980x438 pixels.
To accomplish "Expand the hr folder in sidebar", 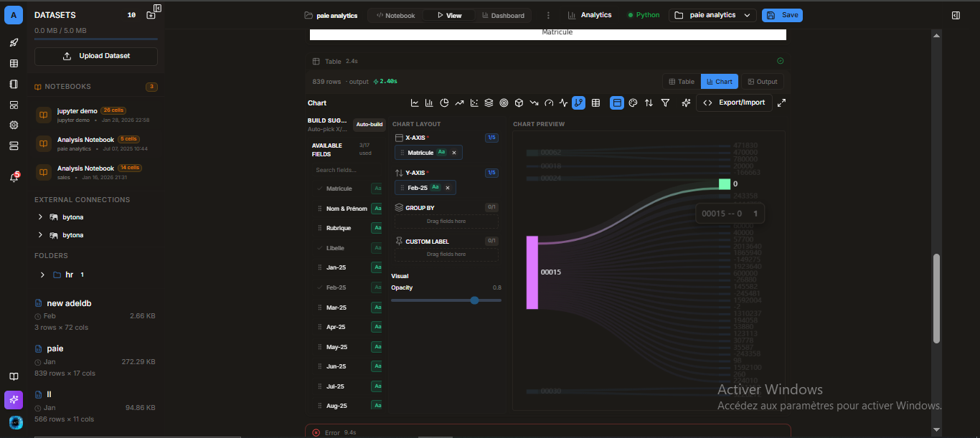I will coord(42,274).
